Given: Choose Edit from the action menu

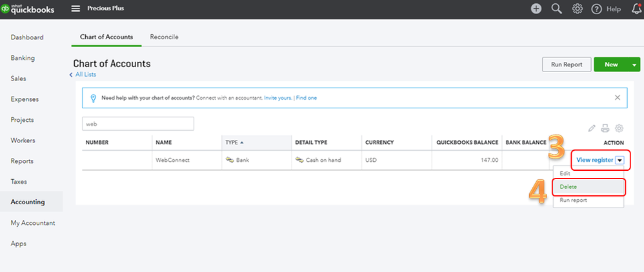Looking at the screenshot, I should 588,173.
